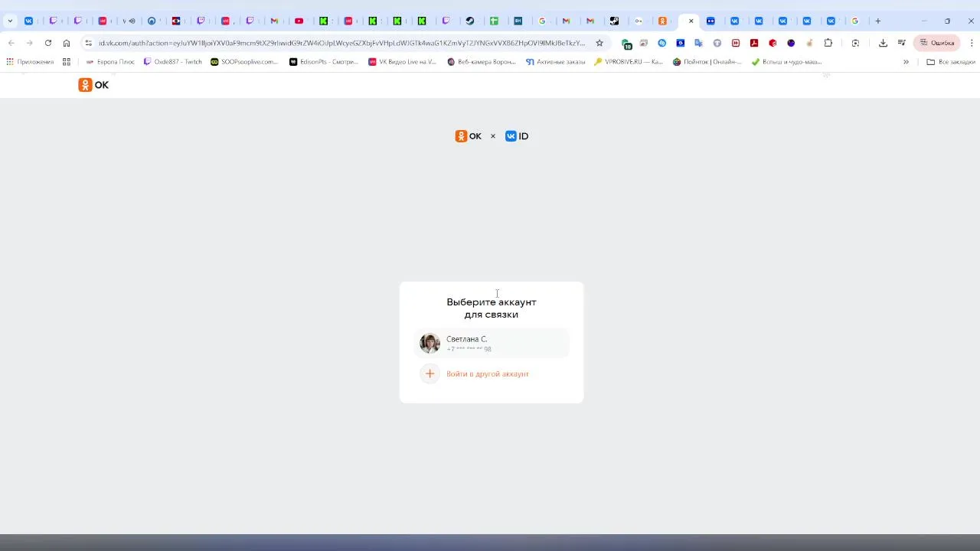
Task: Click the green extension icon with badge 10
Action: [x=626, y=44]
